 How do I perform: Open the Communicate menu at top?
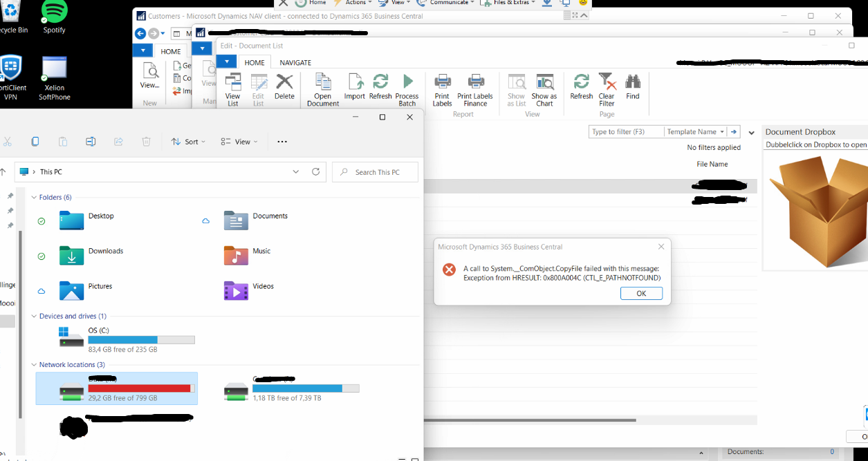point(445,3)
